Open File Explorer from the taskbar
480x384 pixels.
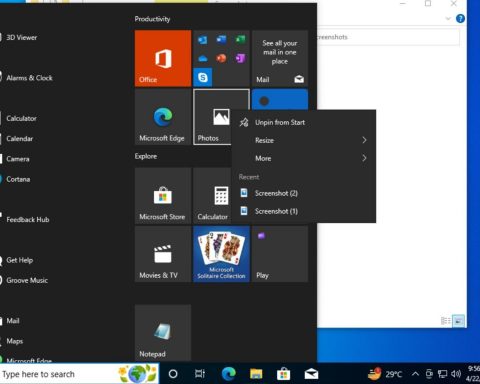[x=256, y=374]
